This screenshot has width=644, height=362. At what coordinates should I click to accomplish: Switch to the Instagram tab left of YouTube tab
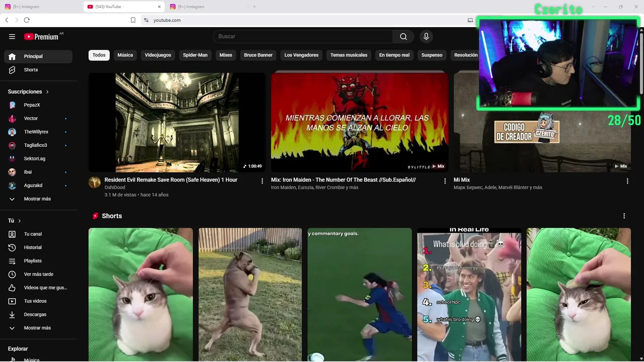point(40,7)
